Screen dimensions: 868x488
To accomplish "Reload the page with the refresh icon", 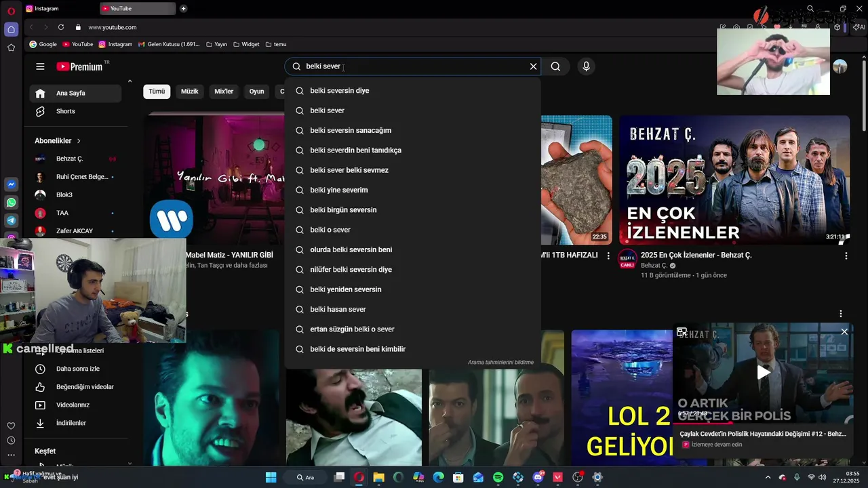I will click(x=61, y=27).
